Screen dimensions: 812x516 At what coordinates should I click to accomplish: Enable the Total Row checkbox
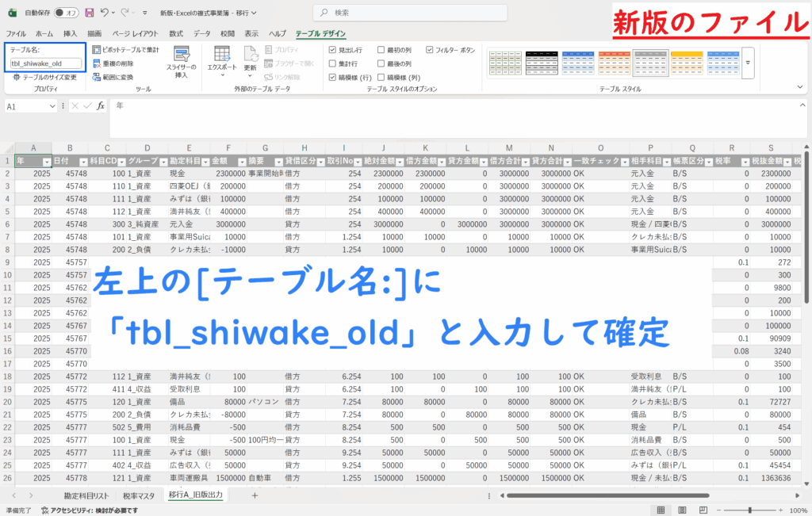coord(333,63)
